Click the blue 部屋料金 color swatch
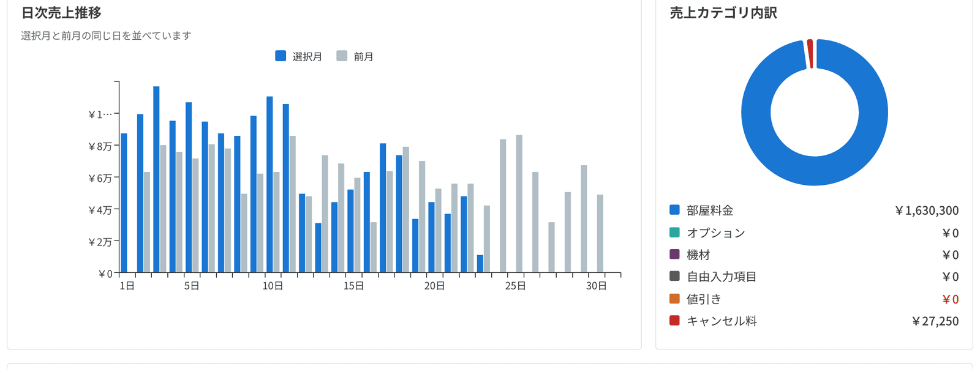Screen dimensions: 980x369 [675, 210]
